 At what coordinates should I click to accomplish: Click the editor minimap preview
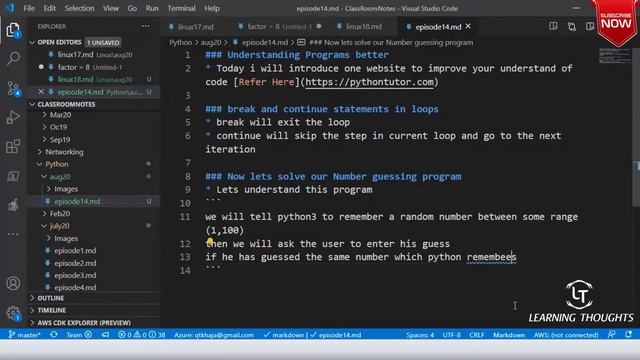(x=615, y=56)
